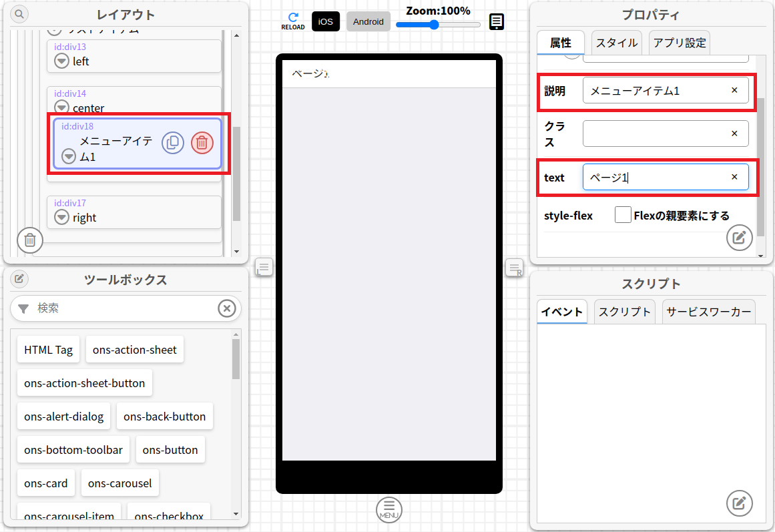The height and width of the screenshot is (532, 775).
Task: Click the RELOAD icon above the preview
Action: 292,21
